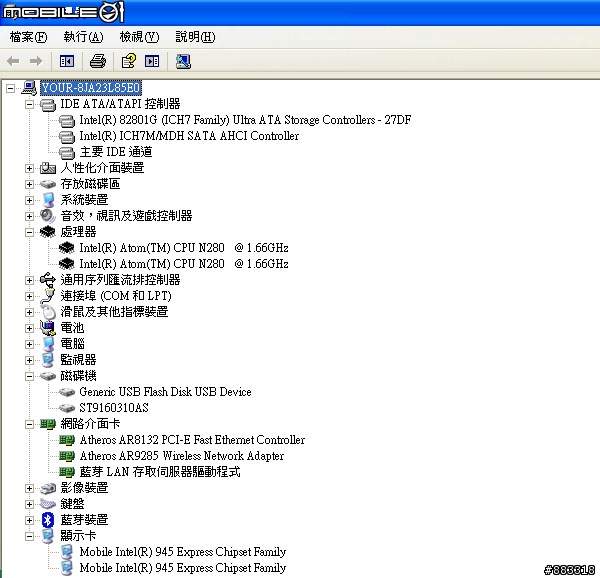Click the Forward arrow toolbar button
Viewport: 600px width, 578px height.
[x=36, y=61]
